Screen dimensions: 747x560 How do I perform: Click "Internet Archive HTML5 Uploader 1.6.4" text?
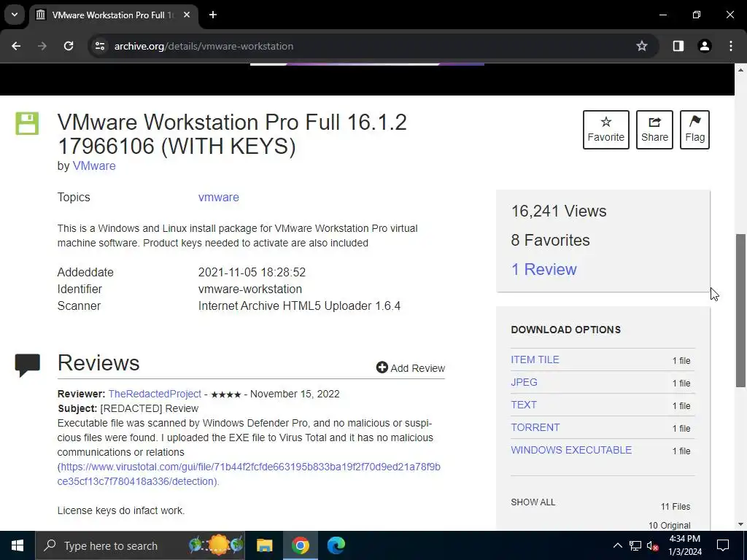(299, 306)
